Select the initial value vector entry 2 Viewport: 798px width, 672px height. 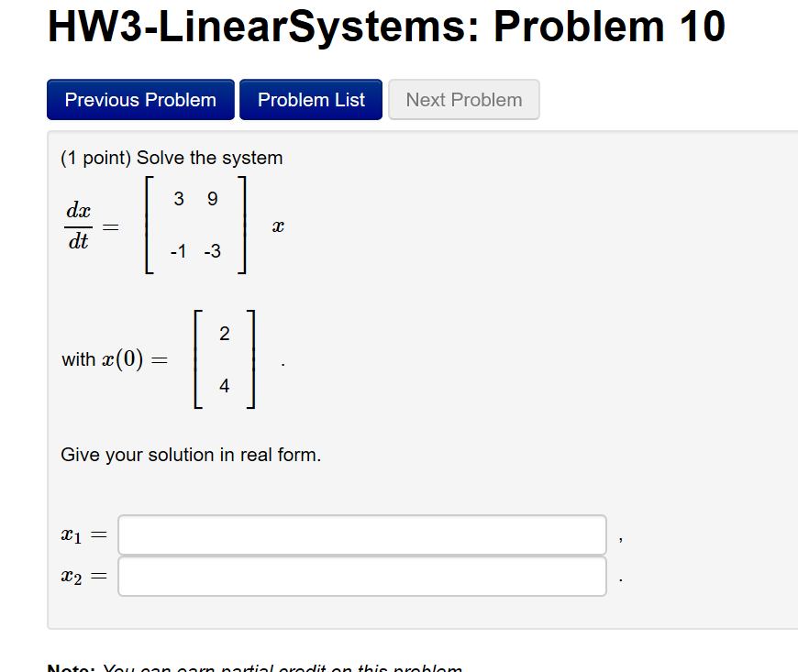pos(224,334)
